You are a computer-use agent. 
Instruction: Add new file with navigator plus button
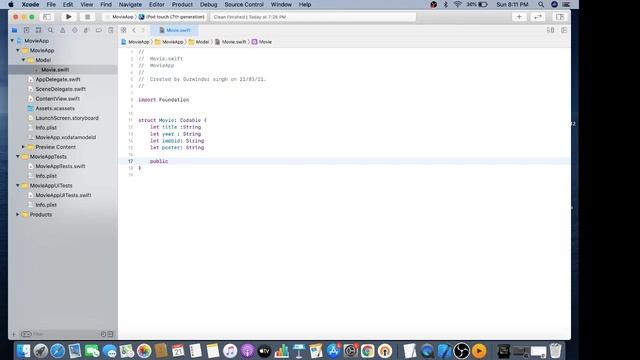click(14, 334)
